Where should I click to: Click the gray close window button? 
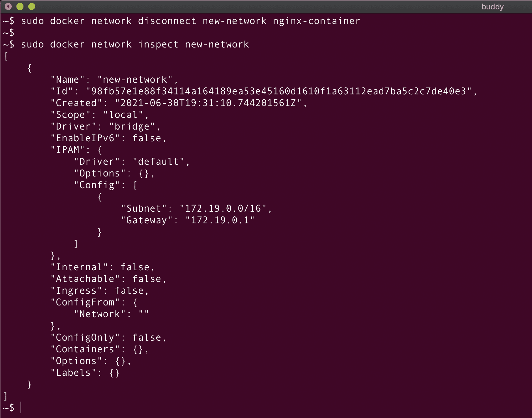coord(8,6)
